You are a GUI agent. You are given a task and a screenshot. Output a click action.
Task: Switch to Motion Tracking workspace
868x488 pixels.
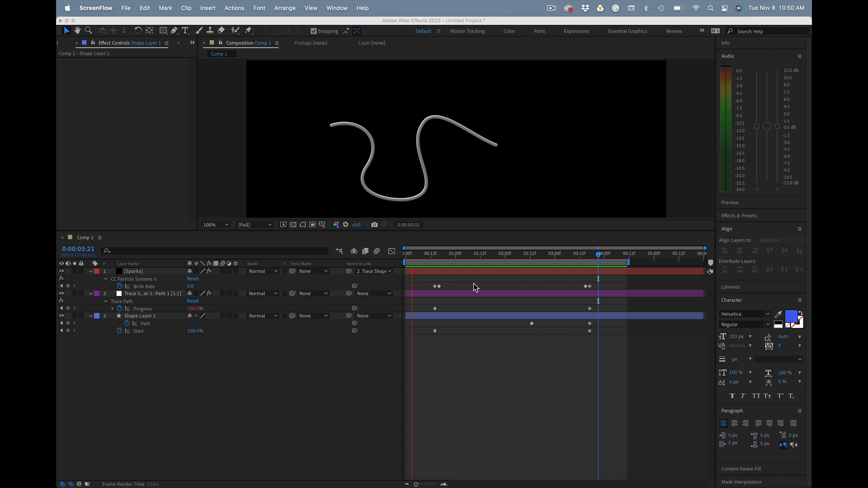467,31
